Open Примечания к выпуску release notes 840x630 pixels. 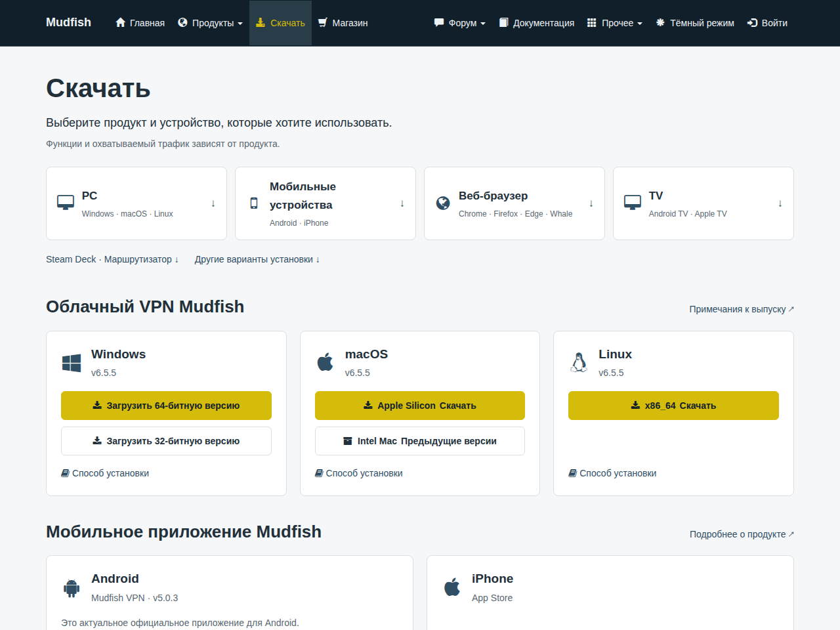click(x=742, y=309)
